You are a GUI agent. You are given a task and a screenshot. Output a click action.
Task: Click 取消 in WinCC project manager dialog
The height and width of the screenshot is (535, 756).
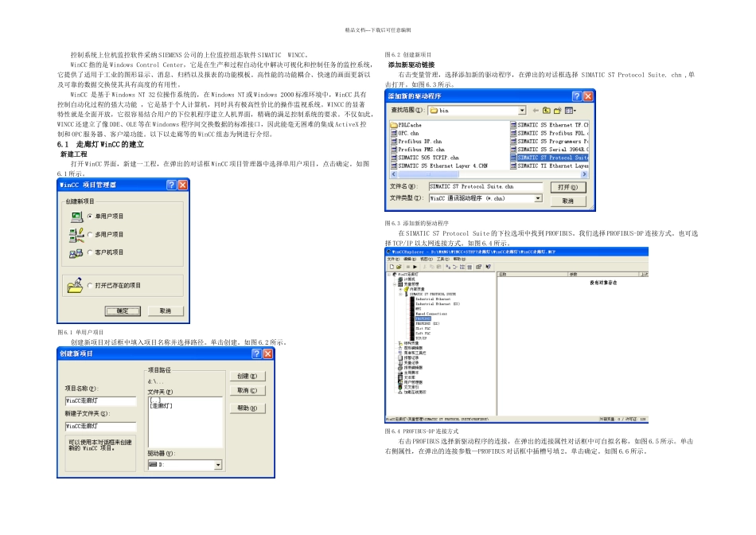166,311
